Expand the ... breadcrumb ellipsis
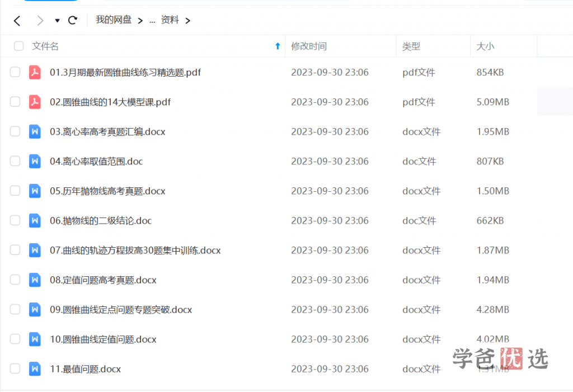This screenshot has height=392, width=573. click(152, 21)
